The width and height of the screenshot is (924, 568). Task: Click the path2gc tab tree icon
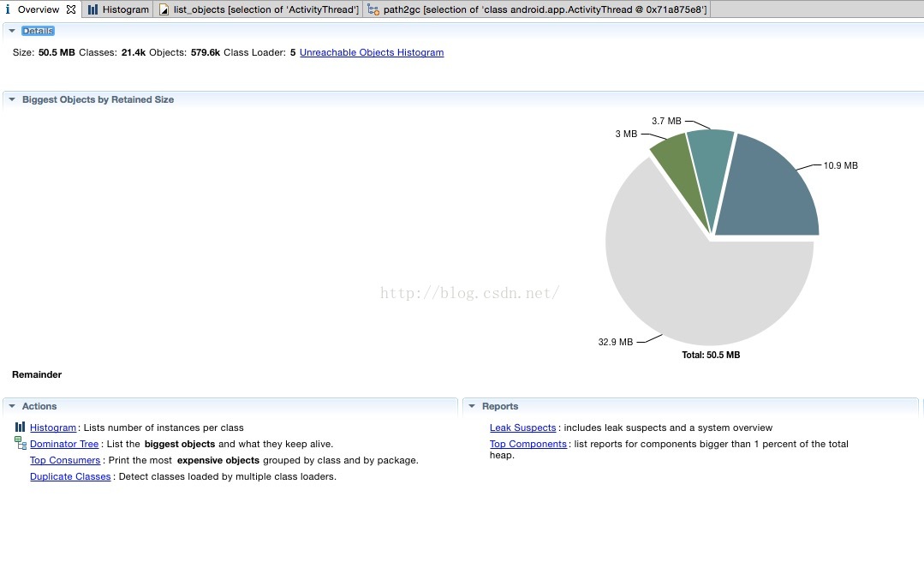(373, 9)
